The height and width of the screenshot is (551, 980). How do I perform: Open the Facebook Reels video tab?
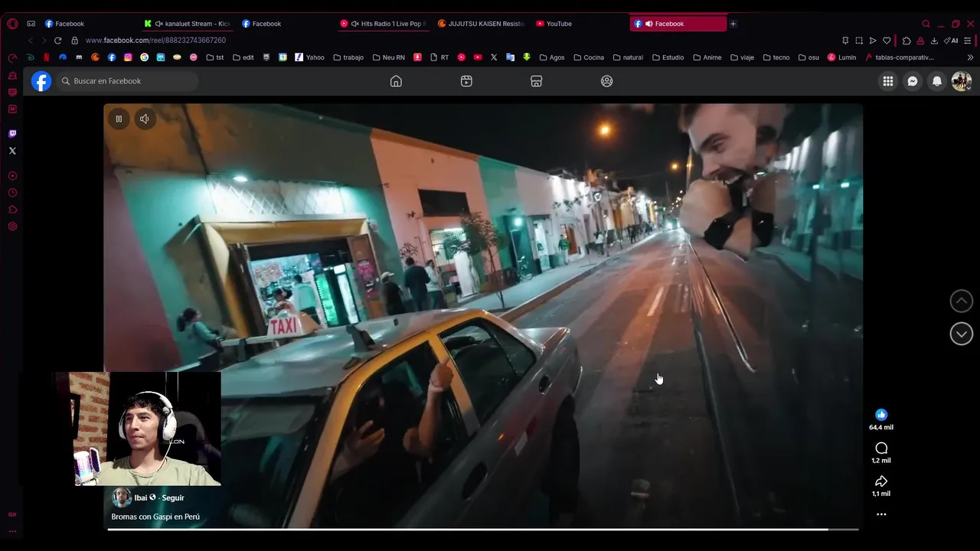[466, 81]
